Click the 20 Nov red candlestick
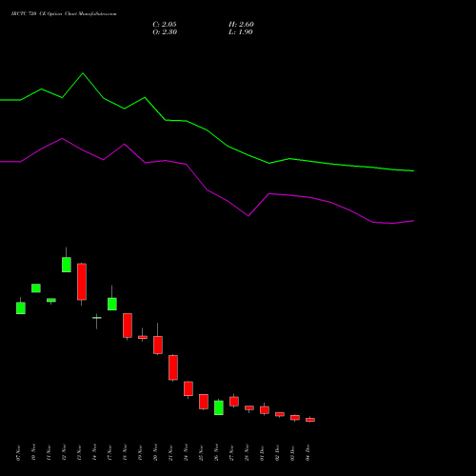 [158, 345]
